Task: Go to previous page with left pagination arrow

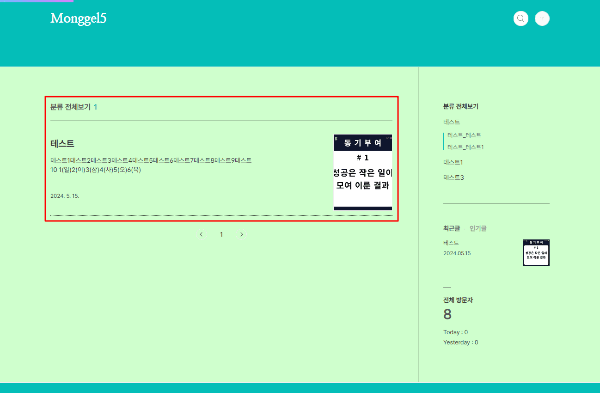Action: (x=201, y=234)
